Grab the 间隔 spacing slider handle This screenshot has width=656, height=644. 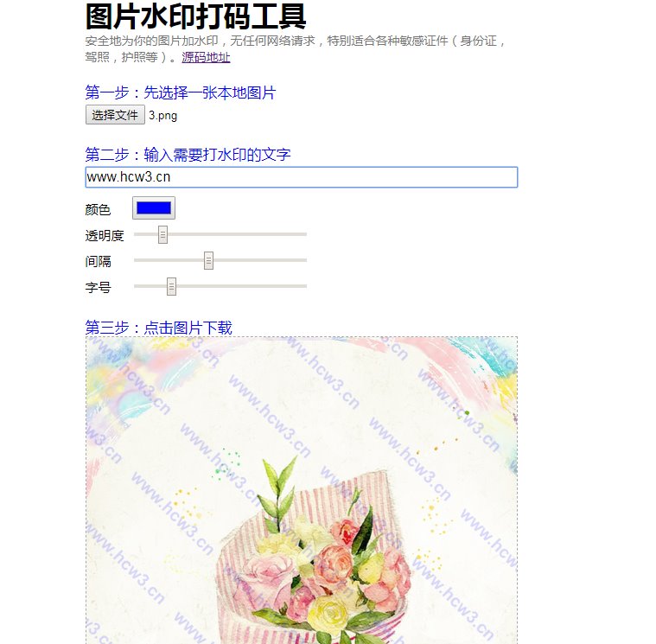pyautogui.click(x=208, y=261)
